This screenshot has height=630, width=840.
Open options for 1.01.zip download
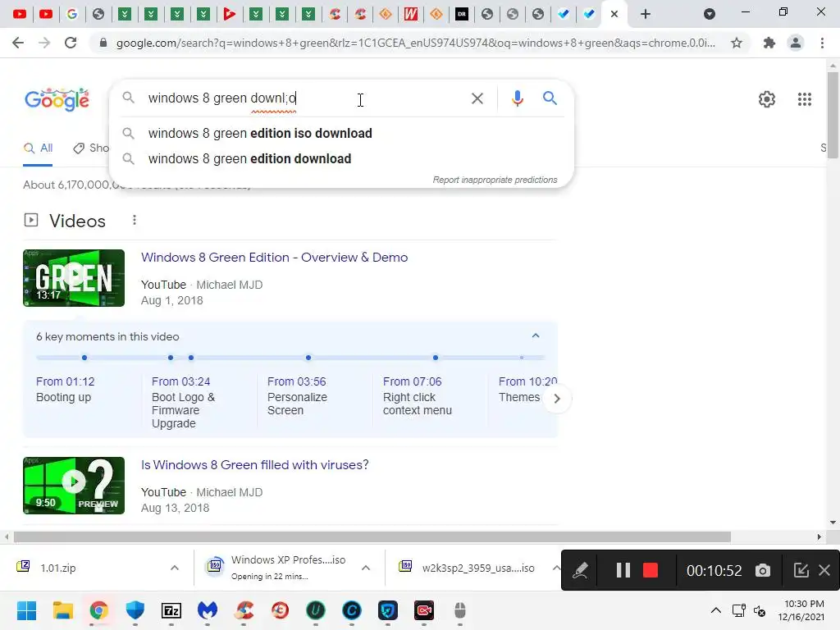175,568
